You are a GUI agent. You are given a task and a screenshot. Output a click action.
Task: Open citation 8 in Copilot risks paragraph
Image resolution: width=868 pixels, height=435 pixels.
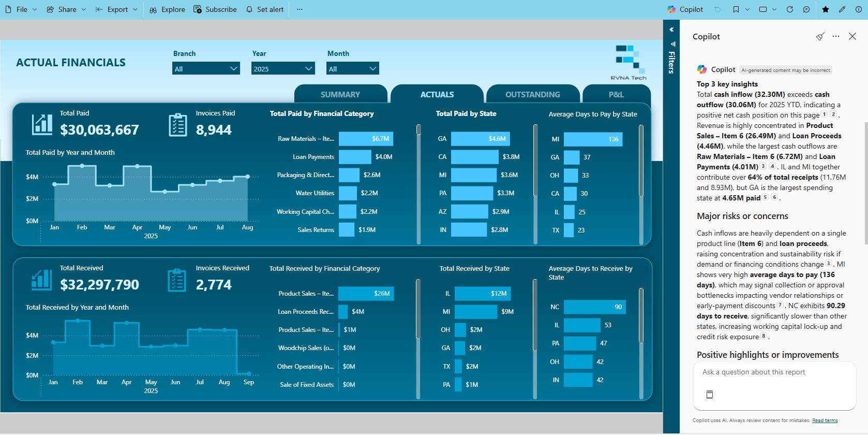(764, 336)
